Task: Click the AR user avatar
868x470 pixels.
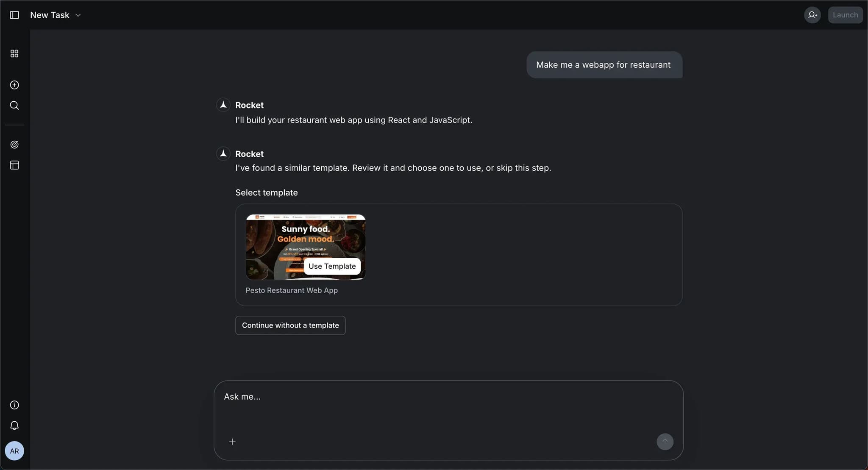Action: point(14,451)
